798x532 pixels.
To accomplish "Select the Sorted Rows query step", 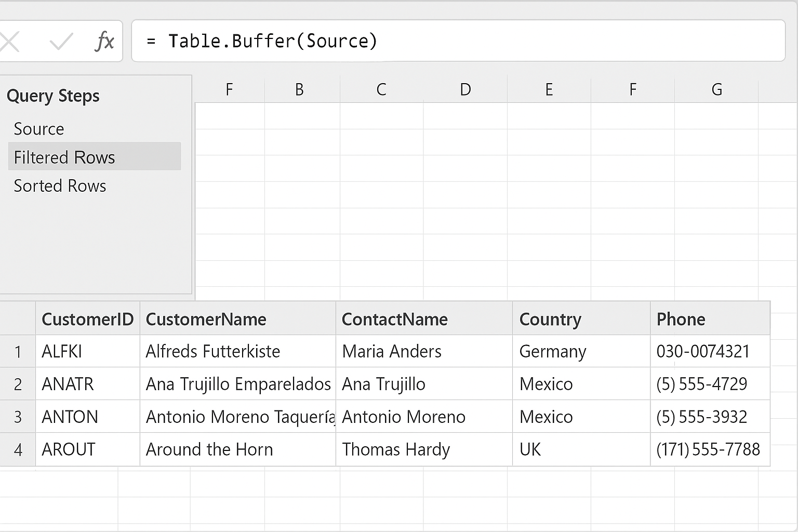I will 95,185.
